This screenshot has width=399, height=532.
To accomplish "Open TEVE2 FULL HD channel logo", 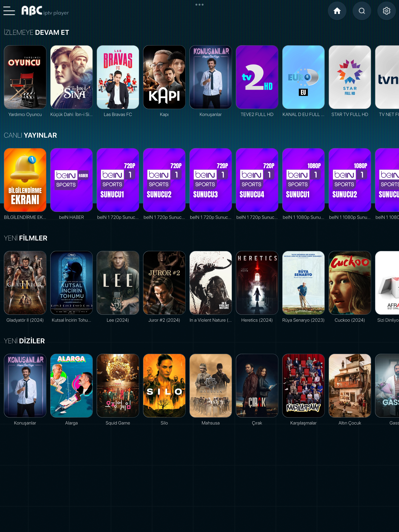I will click(257, 77).
